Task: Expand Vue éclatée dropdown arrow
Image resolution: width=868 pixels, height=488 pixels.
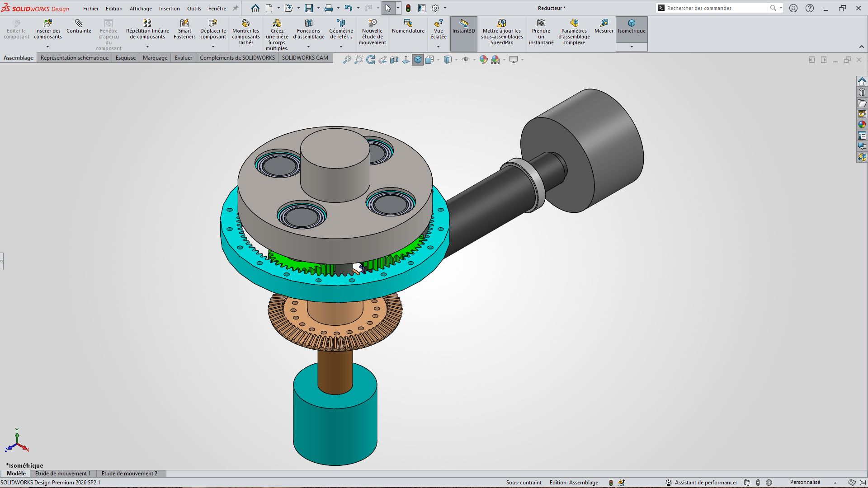Action: click(438, 47)
